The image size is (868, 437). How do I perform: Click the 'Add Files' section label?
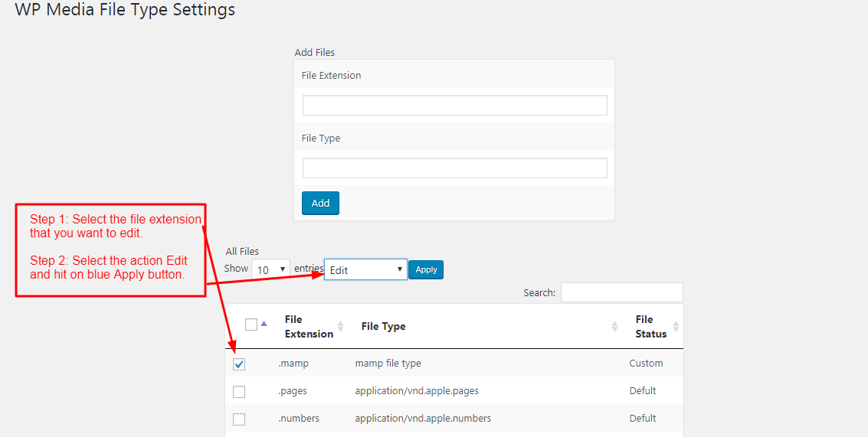(x=314, y=53)
